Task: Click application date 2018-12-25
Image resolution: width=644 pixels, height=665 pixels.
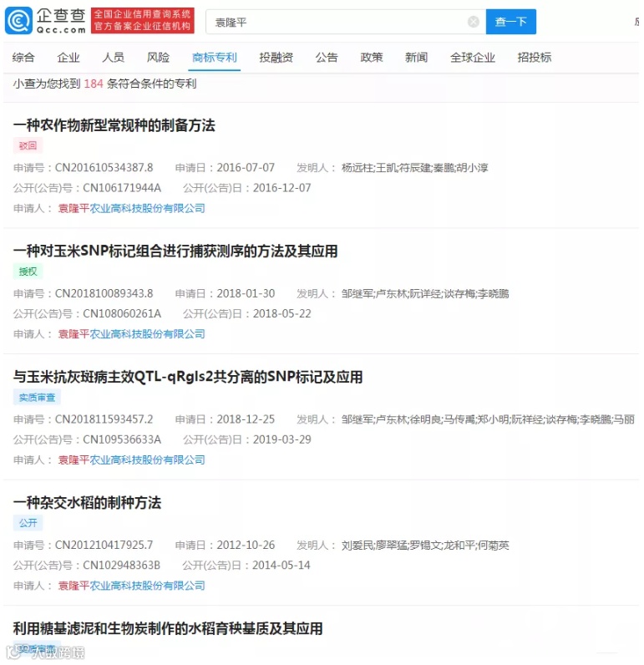Action: pos(246,419)
